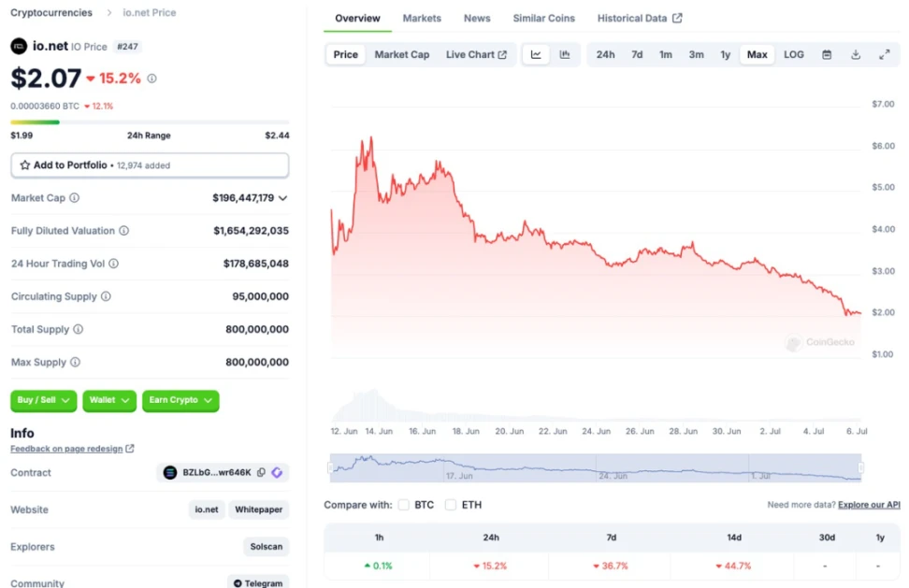Click the left handle of the range slider
This screenshot has height=588, width=909.
click(x=330, y=467)
